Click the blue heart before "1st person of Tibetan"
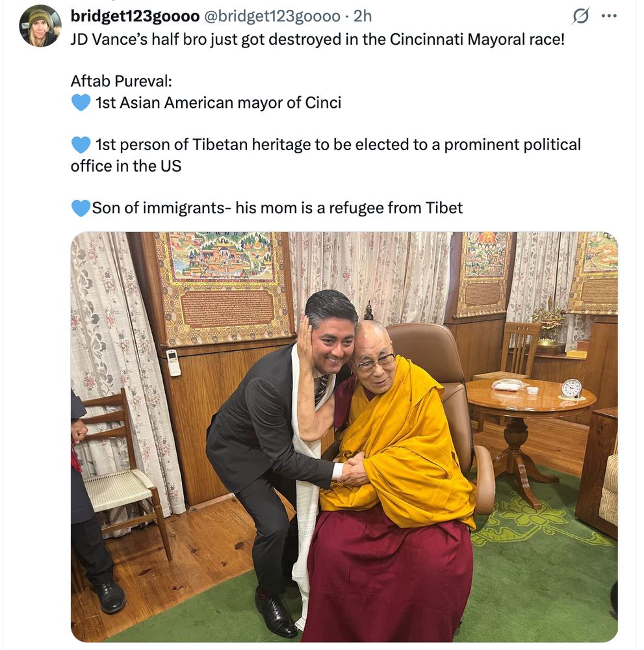Image resolution: width=644 pixels, height=650 pixels. coord(81,145)
